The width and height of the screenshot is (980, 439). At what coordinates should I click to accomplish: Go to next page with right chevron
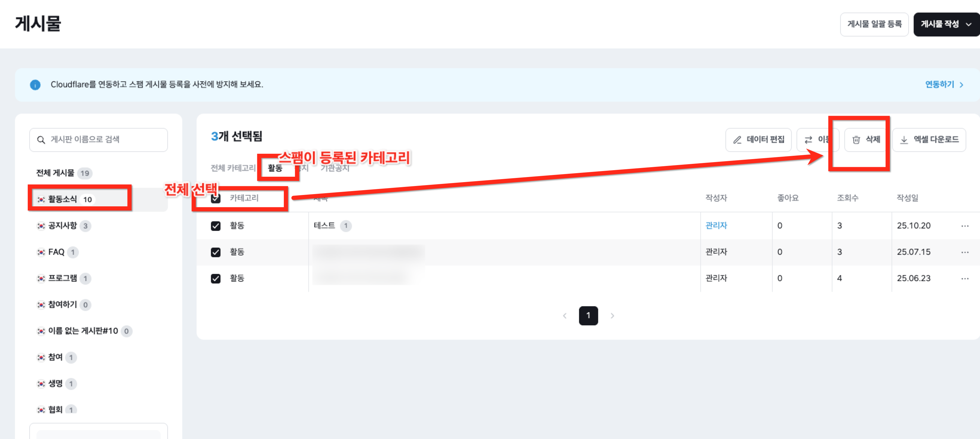click(x=612, y=315)
